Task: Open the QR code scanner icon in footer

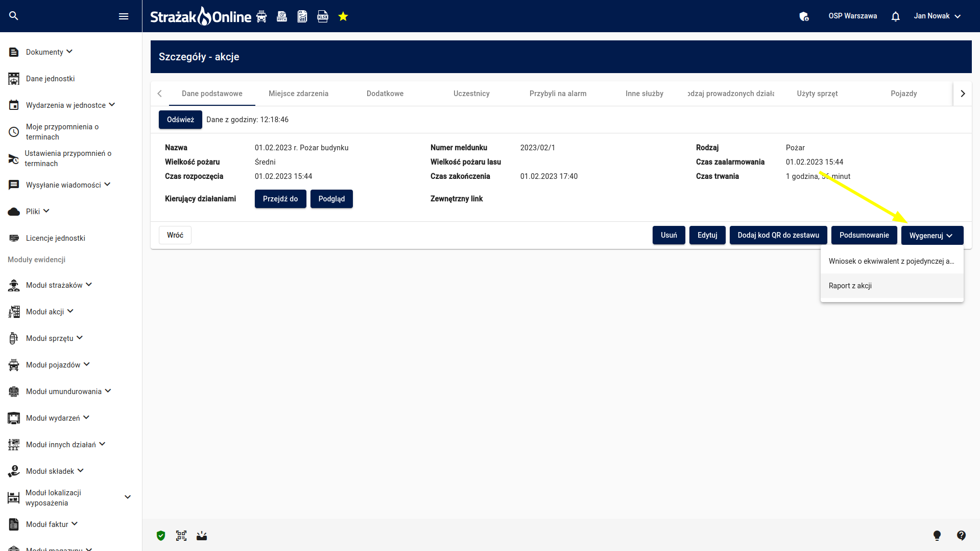Action: click(x=181, y=535)
